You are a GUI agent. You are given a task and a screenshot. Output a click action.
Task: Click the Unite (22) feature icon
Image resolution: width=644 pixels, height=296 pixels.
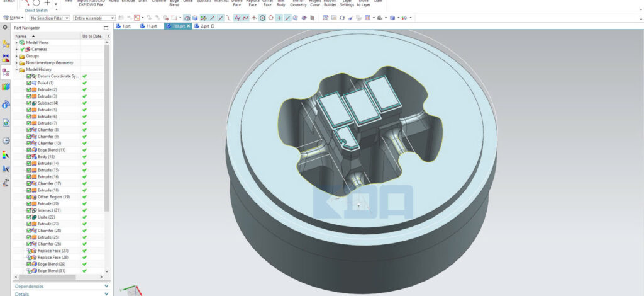click(x=34, y=217)
